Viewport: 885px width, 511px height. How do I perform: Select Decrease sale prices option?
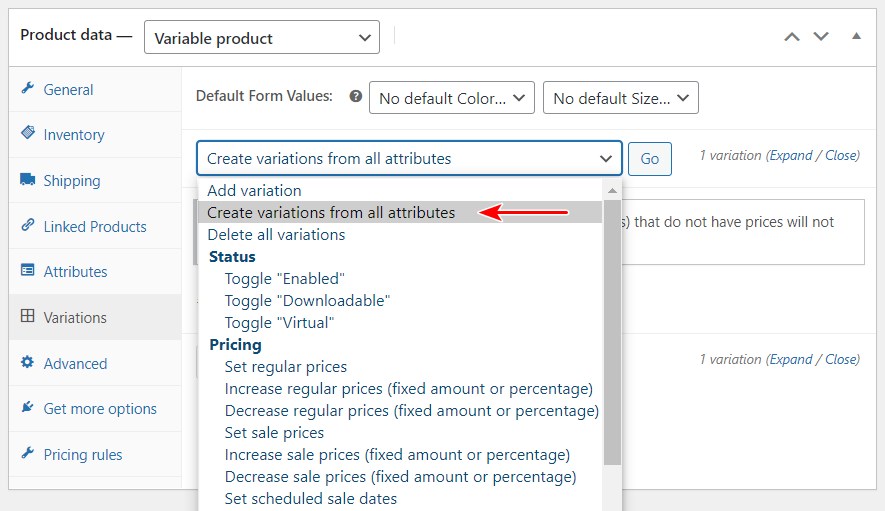pyautogui.click(x=400, y=477)
